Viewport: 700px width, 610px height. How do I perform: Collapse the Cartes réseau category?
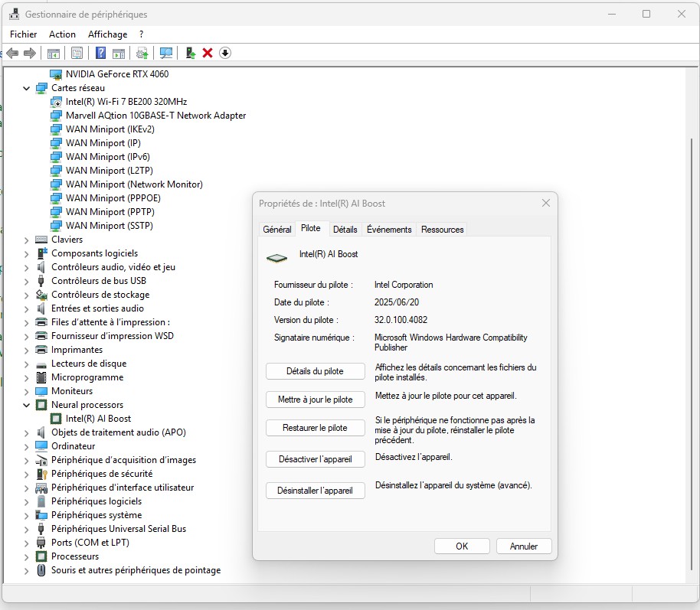(x=27, y=88)
